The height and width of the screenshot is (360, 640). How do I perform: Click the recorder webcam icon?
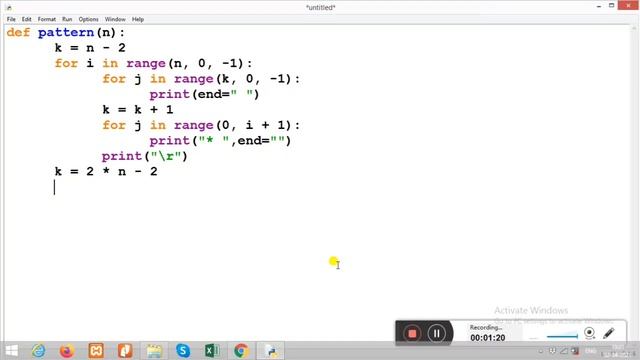pos(589,333)
